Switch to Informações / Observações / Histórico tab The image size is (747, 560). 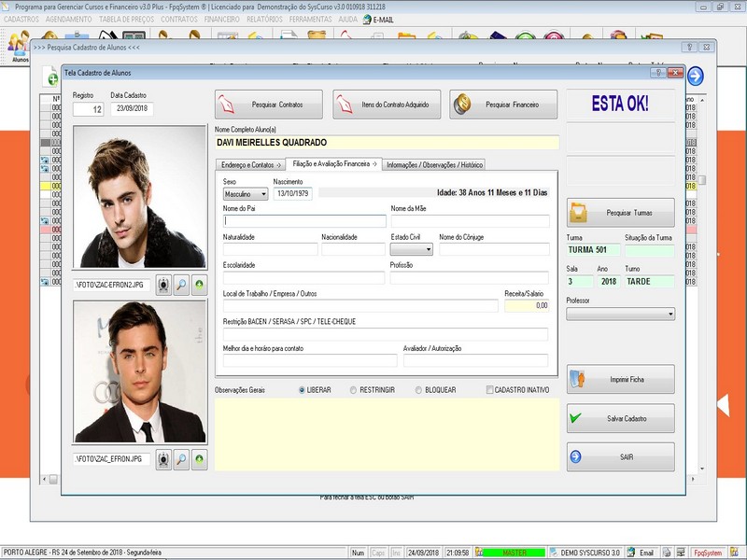click(434, 165)
